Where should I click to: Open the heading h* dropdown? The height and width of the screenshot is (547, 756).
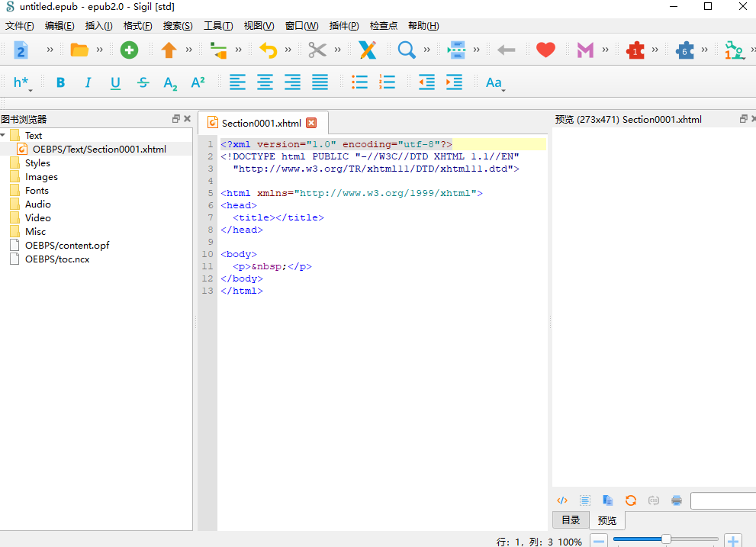(x=22, y=82)
